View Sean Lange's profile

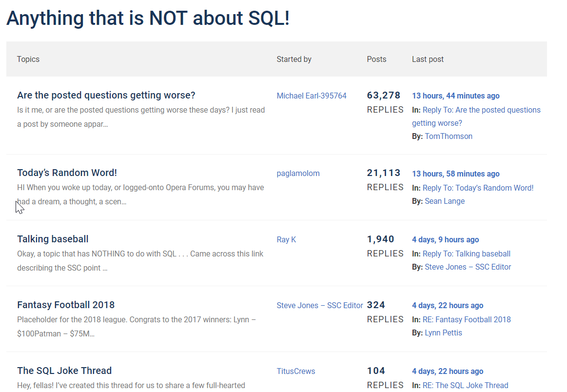pos(445,201)
